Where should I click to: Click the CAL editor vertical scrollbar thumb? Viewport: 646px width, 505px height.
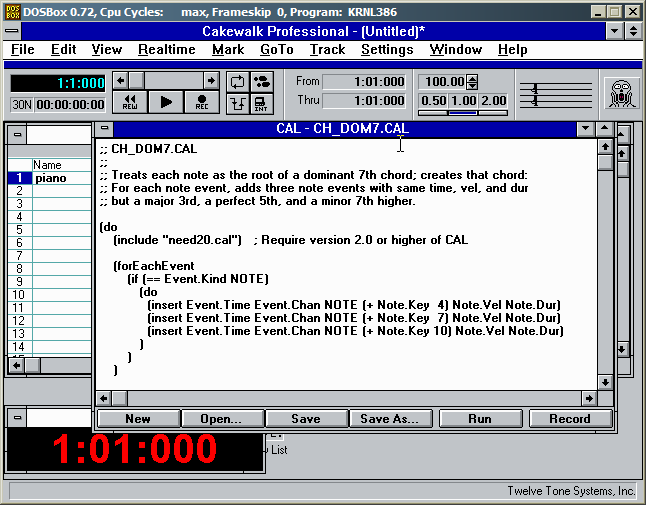point(605,162)
